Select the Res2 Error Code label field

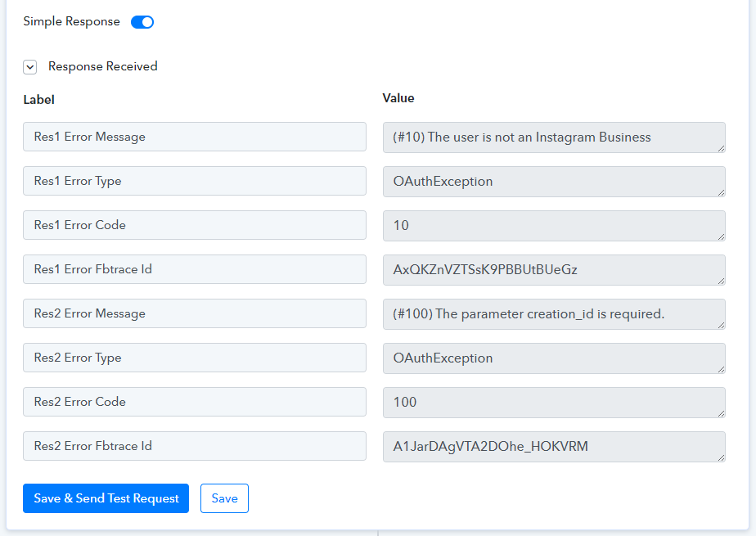pyautogui.click(x=195, y=402)
